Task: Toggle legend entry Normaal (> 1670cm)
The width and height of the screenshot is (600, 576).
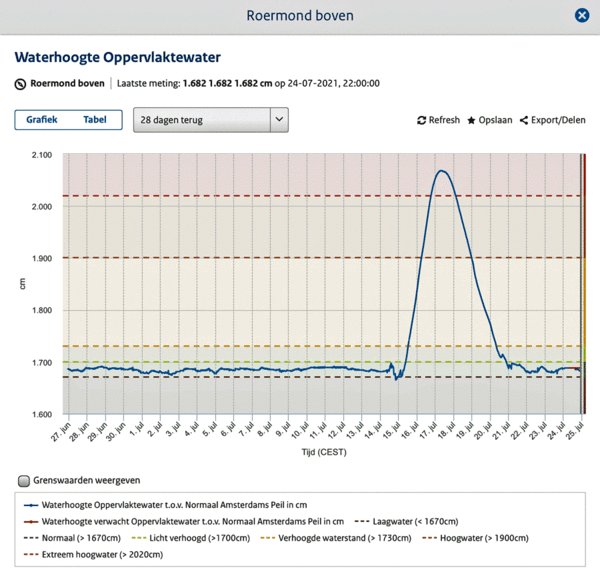Action: coord(72,538)
